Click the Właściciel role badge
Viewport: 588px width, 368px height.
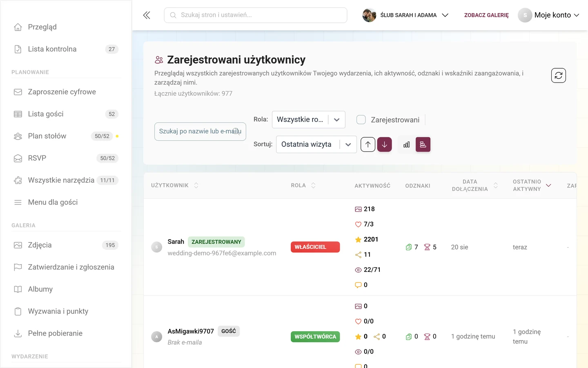315,247
